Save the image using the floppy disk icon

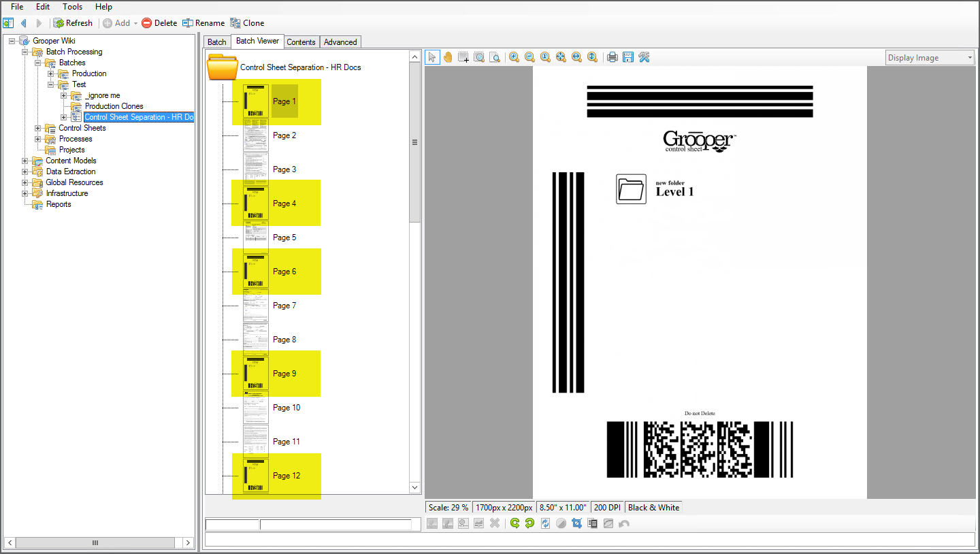(x=628, y=57)
